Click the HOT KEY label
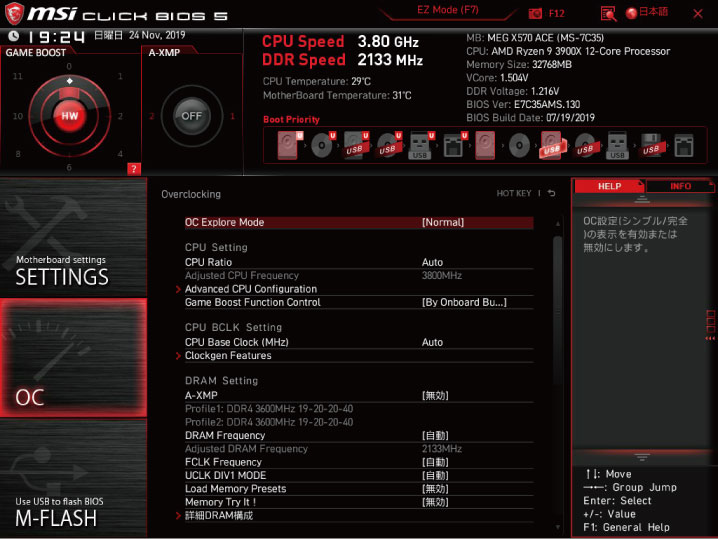The height and width of the screenshot is (539, 718). [x=514, y=193]
